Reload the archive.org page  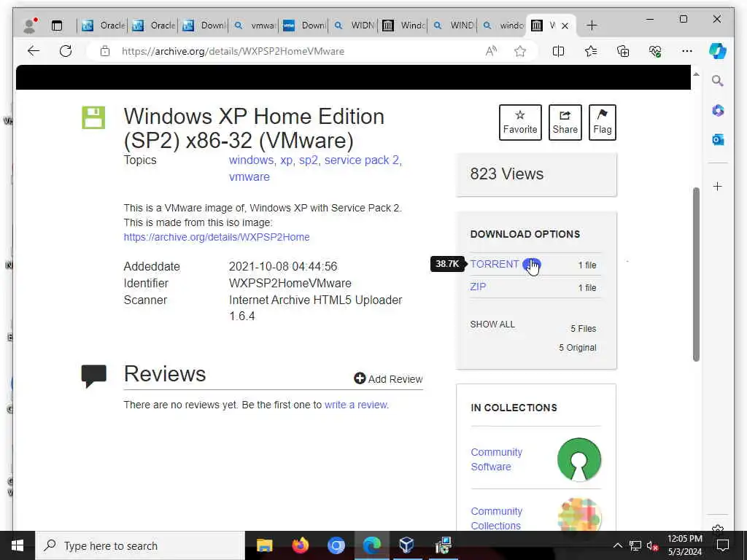coord(66,51)
